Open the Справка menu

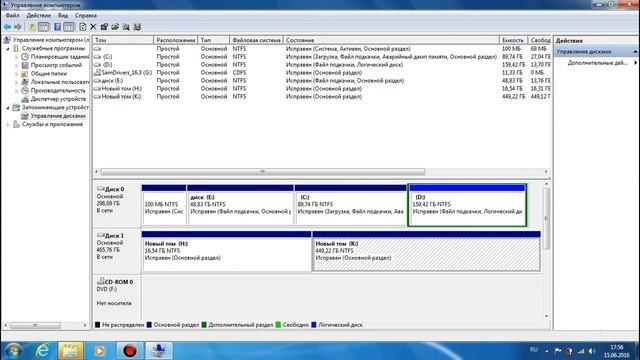point(86,16)
